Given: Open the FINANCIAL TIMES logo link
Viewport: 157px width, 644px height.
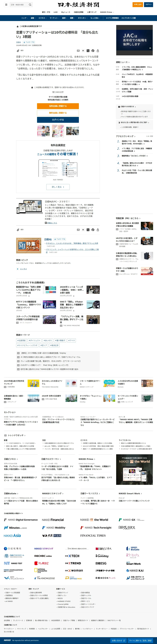Looking at the screenshot, I should click(x=93, y=536).
